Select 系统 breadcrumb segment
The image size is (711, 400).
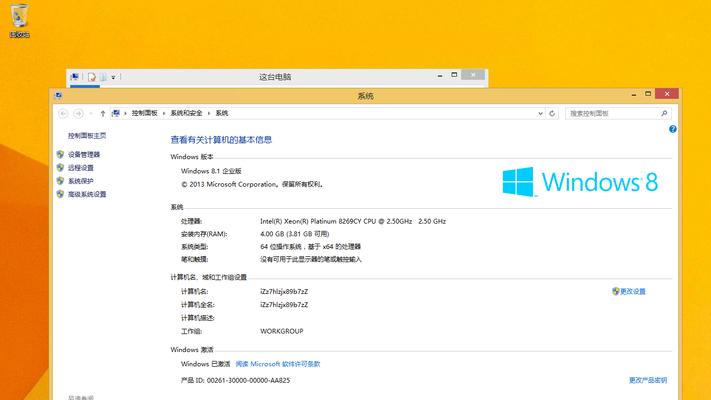222,113
